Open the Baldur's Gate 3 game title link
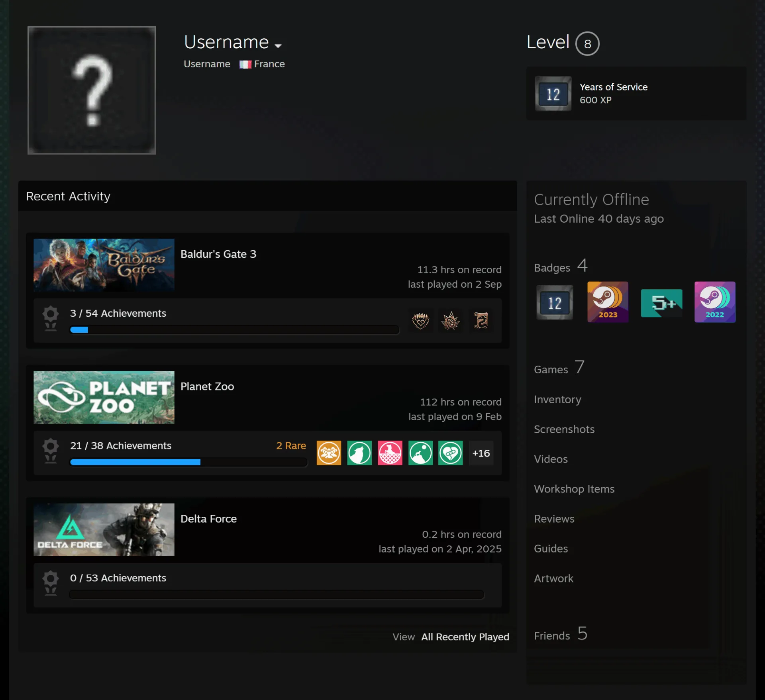The width and height of the screenshot is (765, 700). [218, 254]
